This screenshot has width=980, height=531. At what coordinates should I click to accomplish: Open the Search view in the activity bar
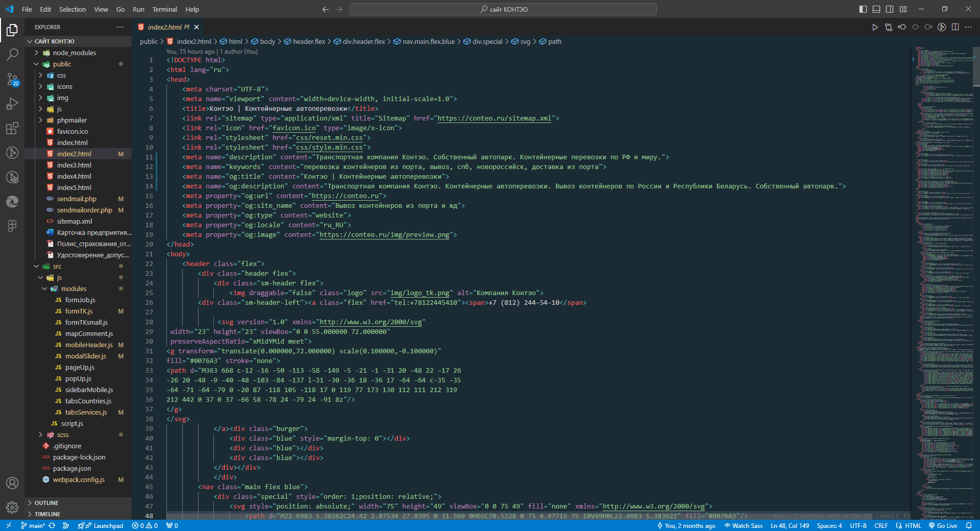pyautogui.click(x=12, y=55)
